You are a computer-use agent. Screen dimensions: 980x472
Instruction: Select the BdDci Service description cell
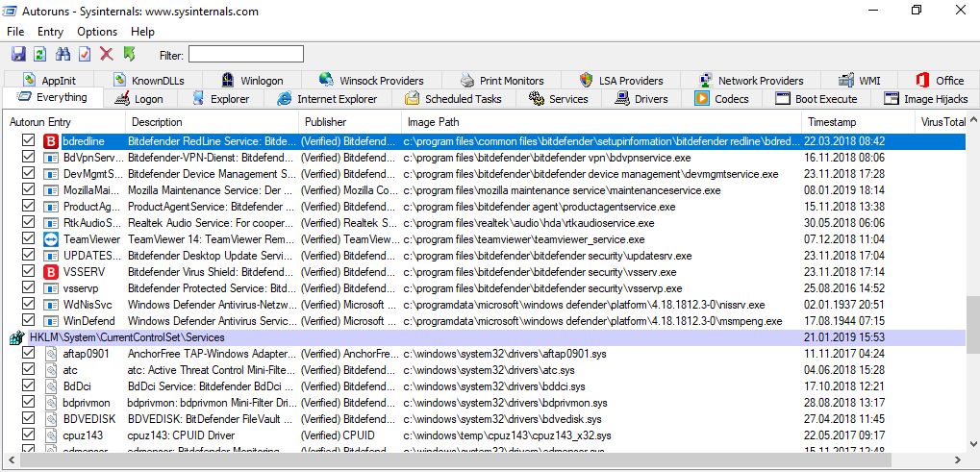210,386
